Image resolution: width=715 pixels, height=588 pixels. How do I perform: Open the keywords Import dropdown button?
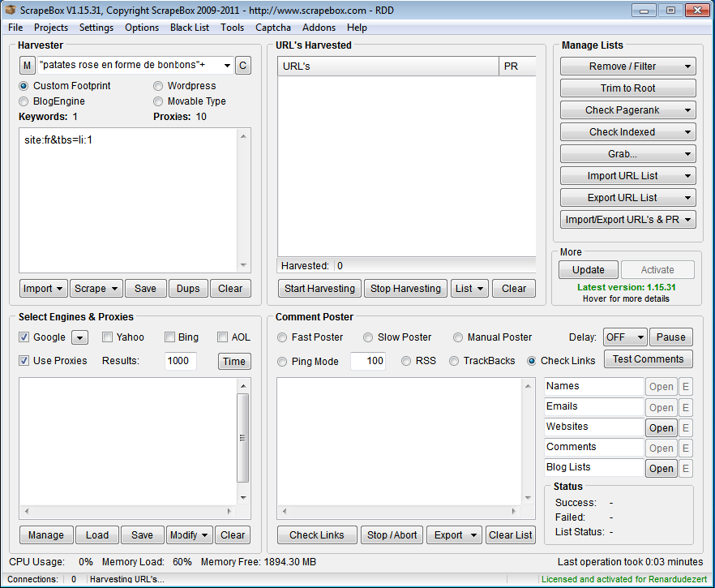pos(44,289)
